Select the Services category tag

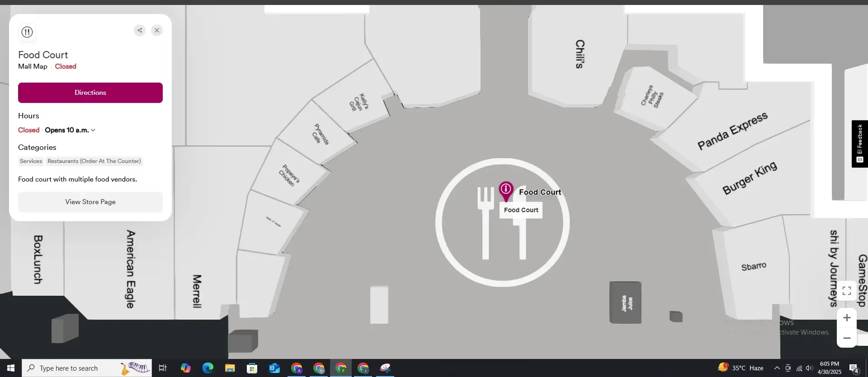31,161
